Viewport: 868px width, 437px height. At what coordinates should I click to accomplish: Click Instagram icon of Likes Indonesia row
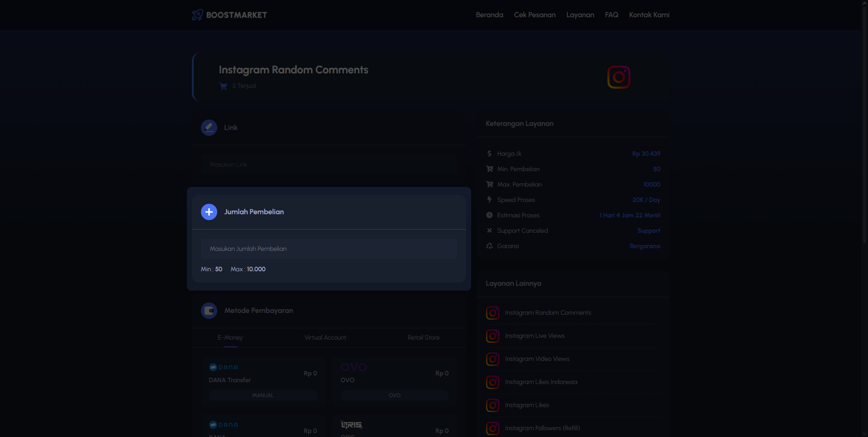(493, 382)
